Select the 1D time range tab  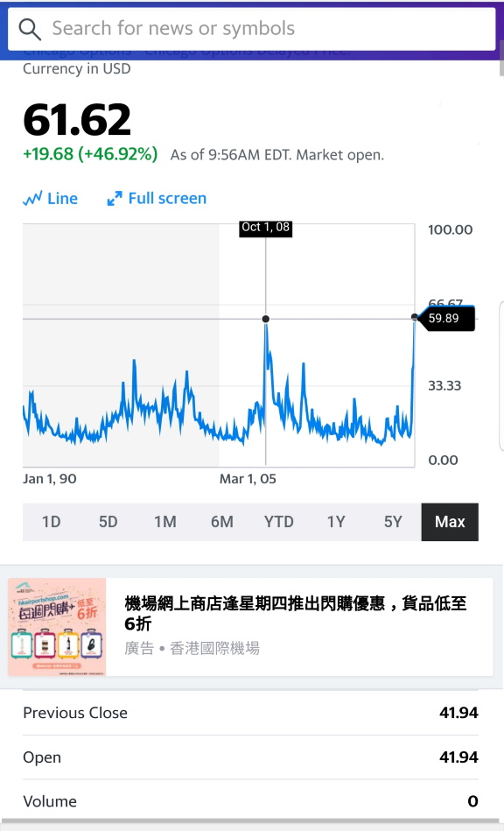pyautogui.click(x=52, y=522)
